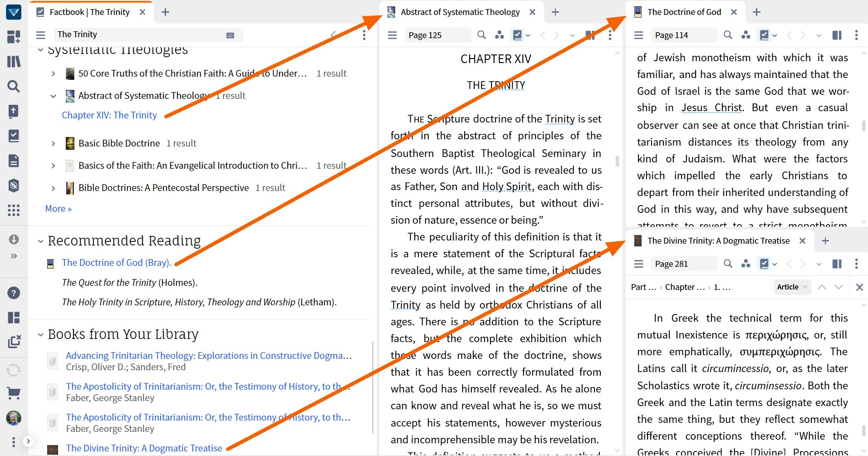Search inside Abstract of Systematic Theology panel
868x456 pixels.
481,35
